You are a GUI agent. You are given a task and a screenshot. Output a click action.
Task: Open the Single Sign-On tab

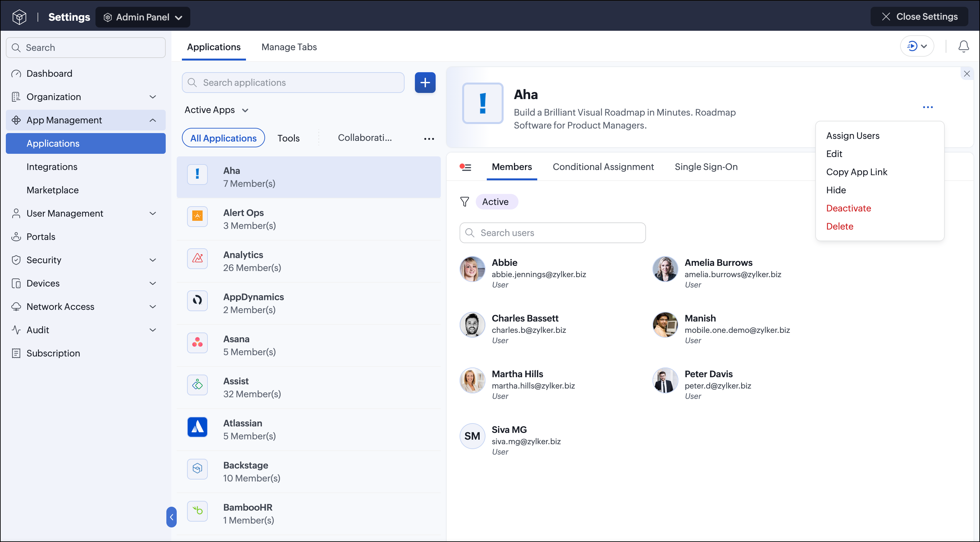[706, 167]
